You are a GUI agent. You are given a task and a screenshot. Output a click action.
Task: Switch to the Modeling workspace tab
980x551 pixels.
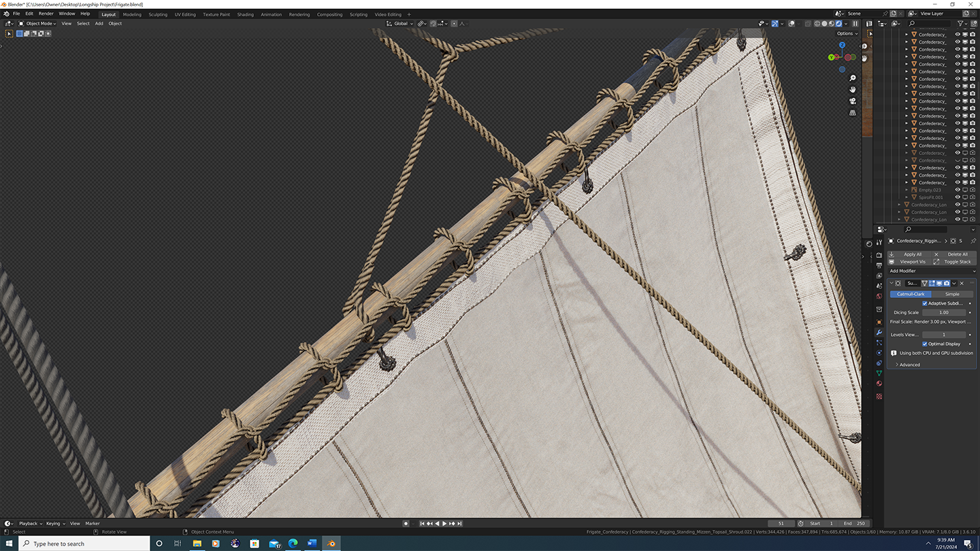(x=132, y=14)
